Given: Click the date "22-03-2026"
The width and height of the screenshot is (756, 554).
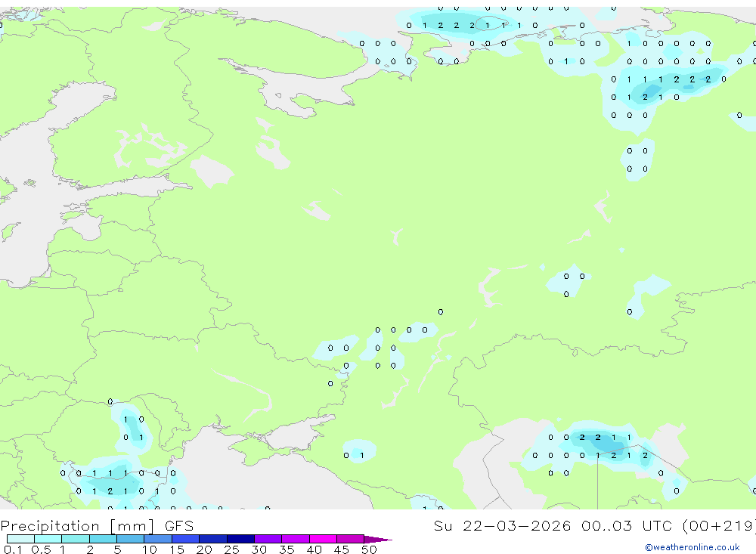Looking at the screenshot, I should [517, 525].
